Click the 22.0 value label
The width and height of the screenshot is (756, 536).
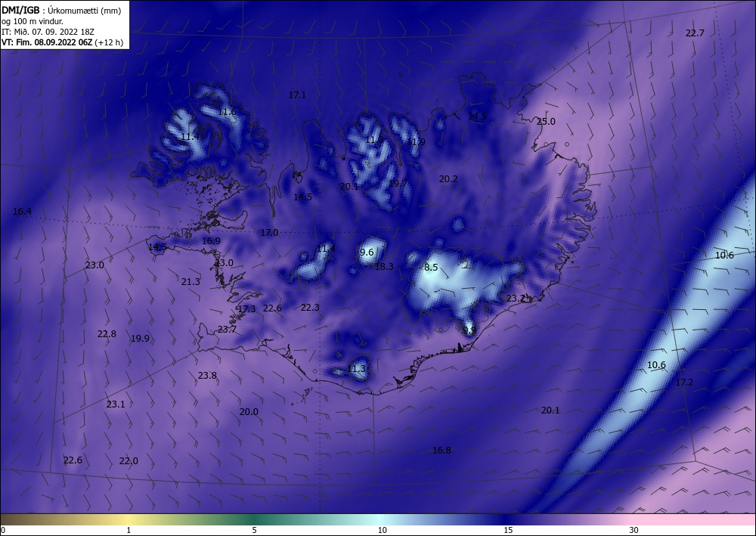(129, 461)
